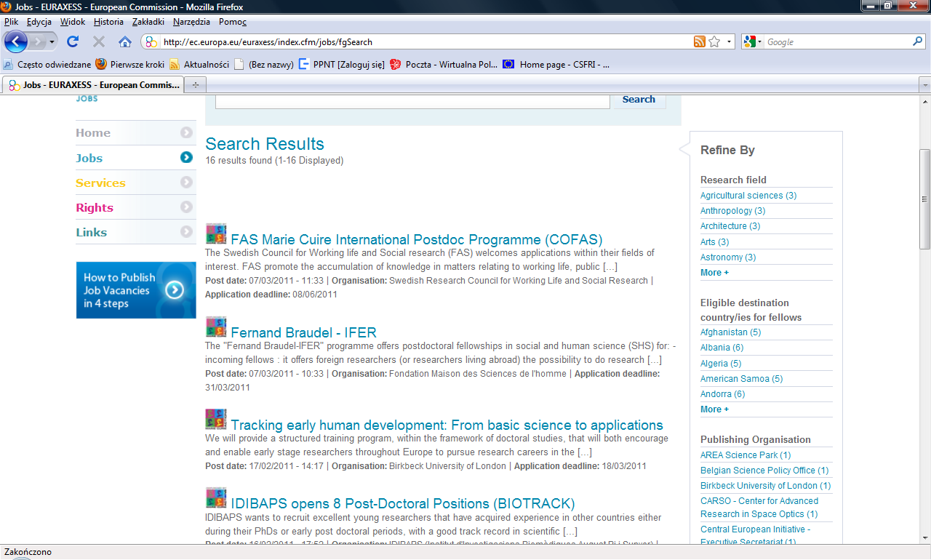931x560 pixels.
Task: Click the How to Publish Job Vacancies banner
Action: (x=136, y=290)
